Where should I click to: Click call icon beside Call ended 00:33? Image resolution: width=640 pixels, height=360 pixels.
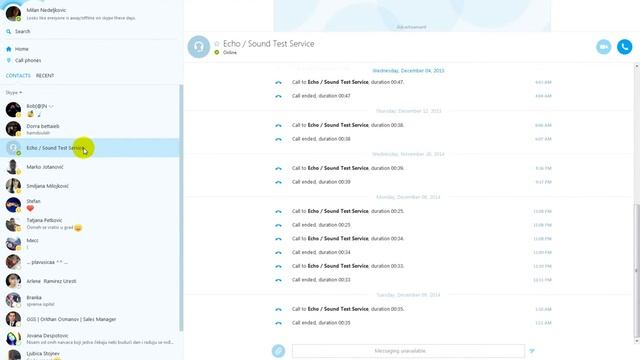coord(278,280)
